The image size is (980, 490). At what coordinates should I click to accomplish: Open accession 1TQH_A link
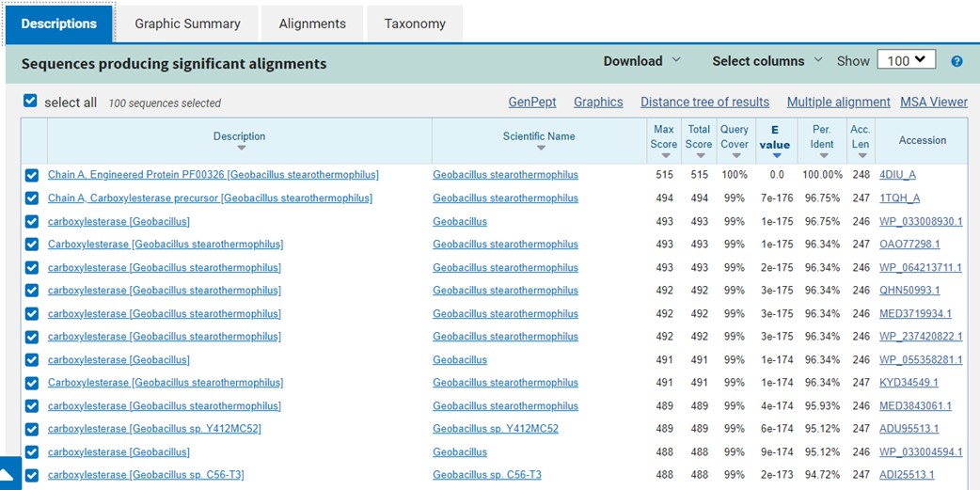(899, 198)
